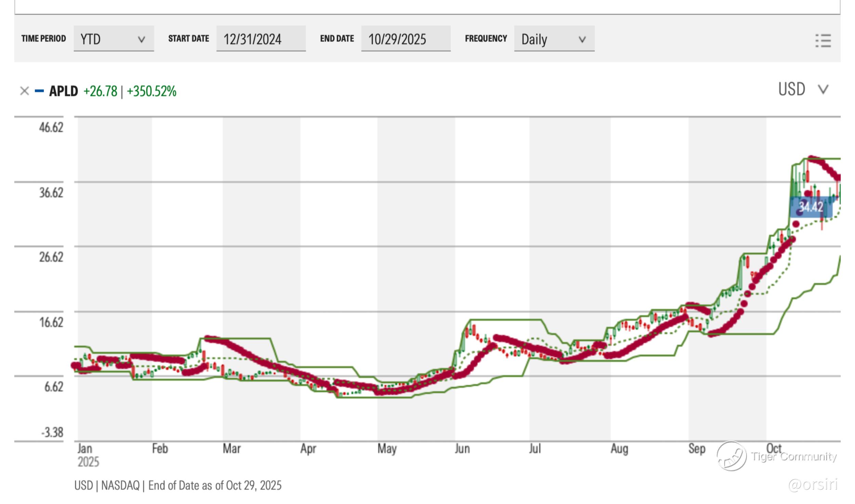
Task: Click the May month axis label
Action: pyautogui.click(x=386, y=448)
